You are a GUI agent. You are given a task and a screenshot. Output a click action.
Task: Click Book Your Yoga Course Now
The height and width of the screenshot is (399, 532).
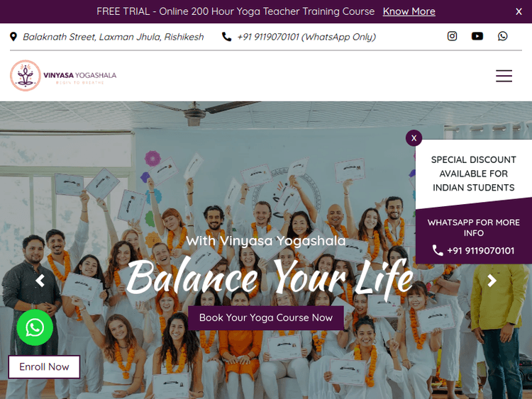point(266,317)
